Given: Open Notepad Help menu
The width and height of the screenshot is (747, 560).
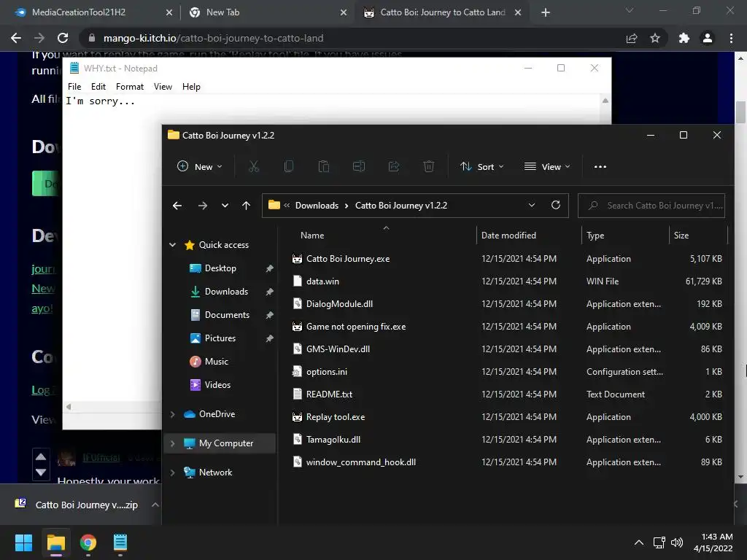Looking at the screenshot, I should [191, 87].
